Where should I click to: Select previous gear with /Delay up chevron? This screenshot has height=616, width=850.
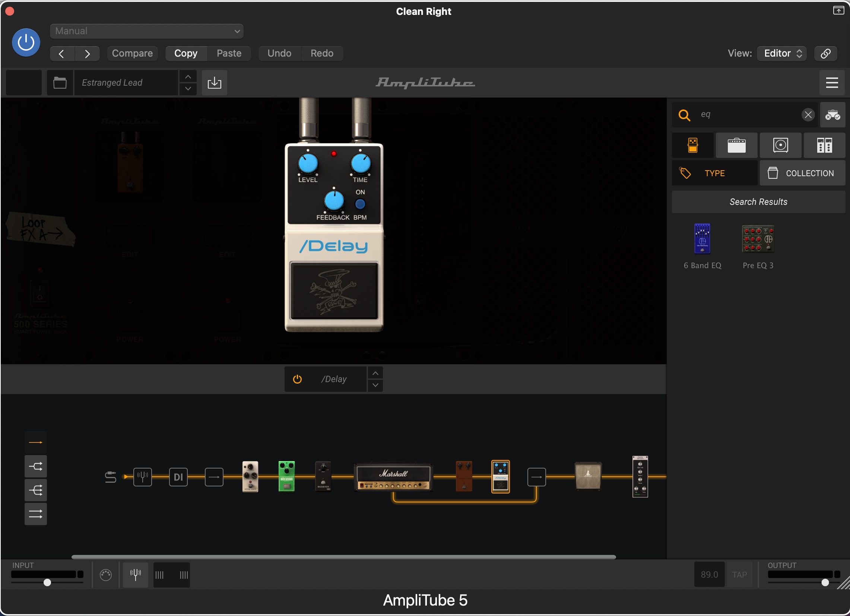tap(375, 373)
